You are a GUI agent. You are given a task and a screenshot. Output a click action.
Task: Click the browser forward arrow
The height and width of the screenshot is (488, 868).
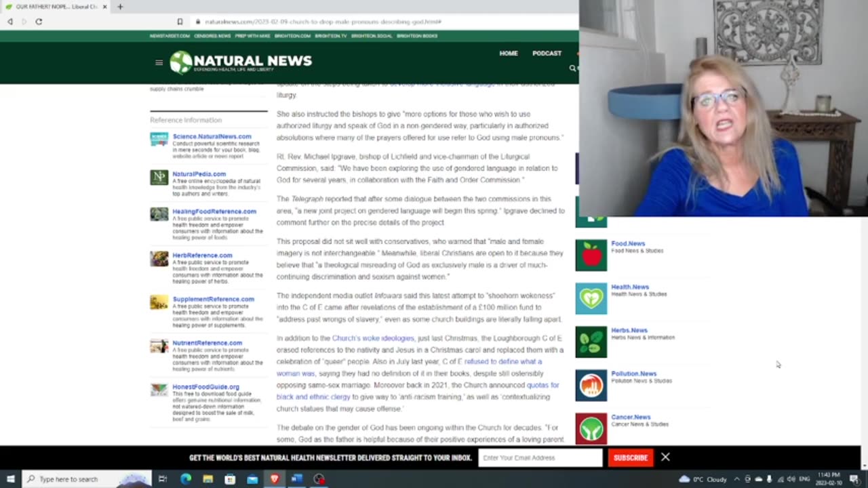pos(24,22)
